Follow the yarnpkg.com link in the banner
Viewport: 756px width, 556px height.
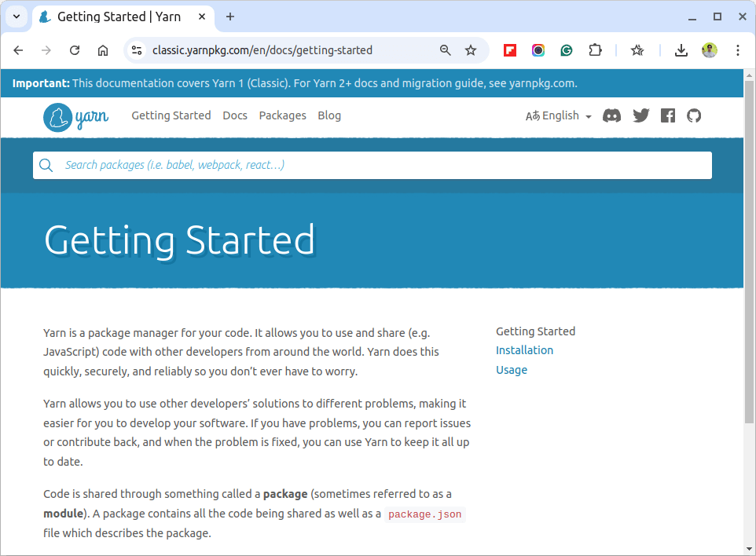click(542, 83)
